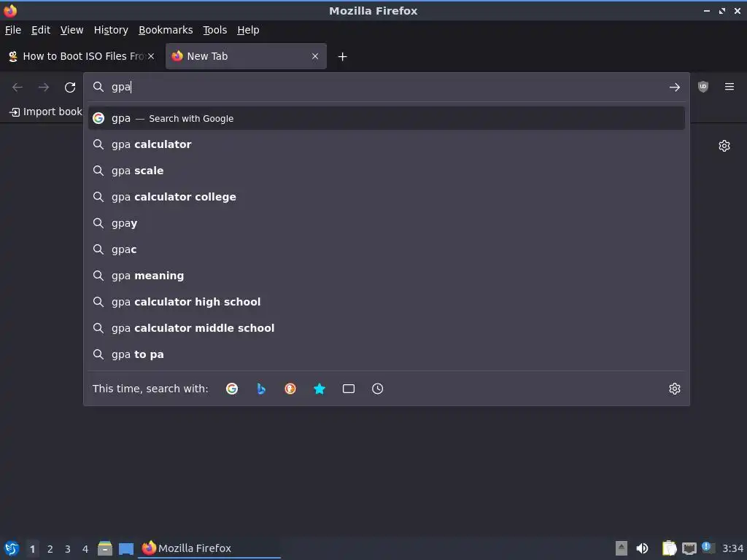Click the Firefox window menu icon in title bar
The height and width of the screenshot is (560, 747).
click(10, 10)
